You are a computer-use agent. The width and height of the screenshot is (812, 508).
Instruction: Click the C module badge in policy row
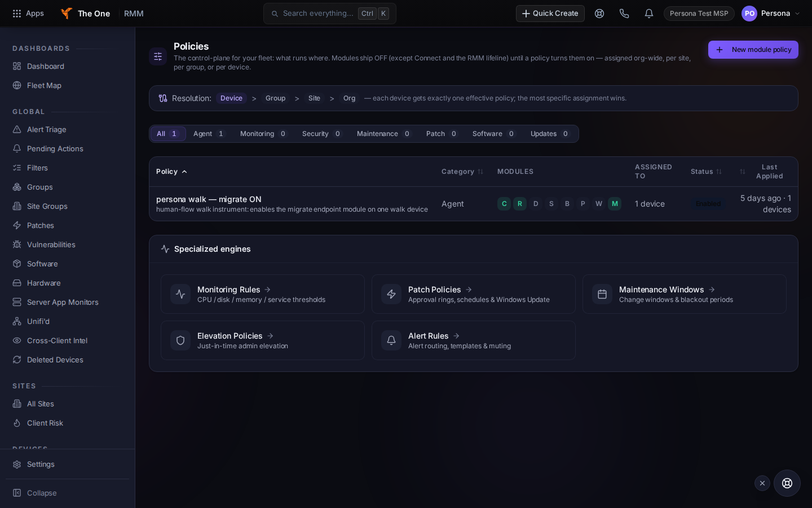504,204
